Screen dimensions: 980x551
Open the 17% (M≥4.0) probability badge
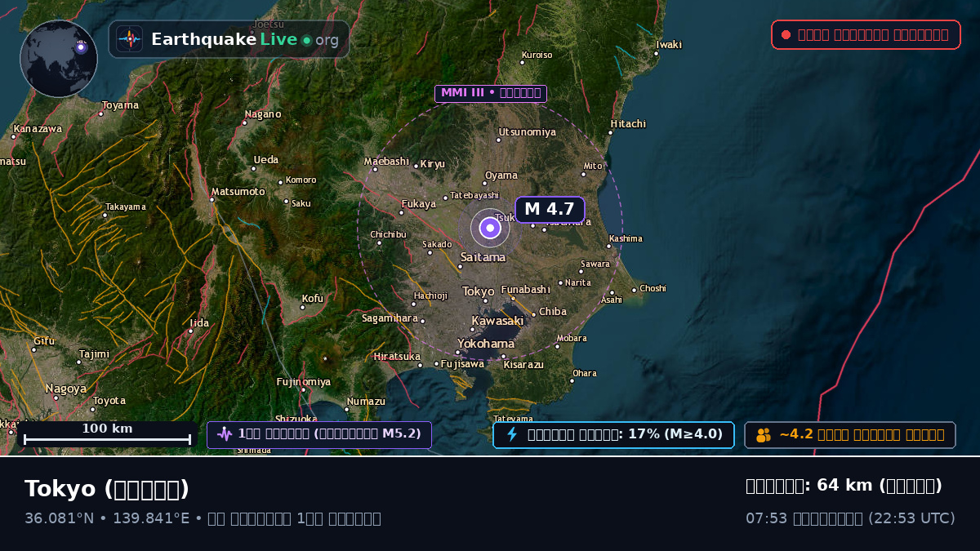613,435
